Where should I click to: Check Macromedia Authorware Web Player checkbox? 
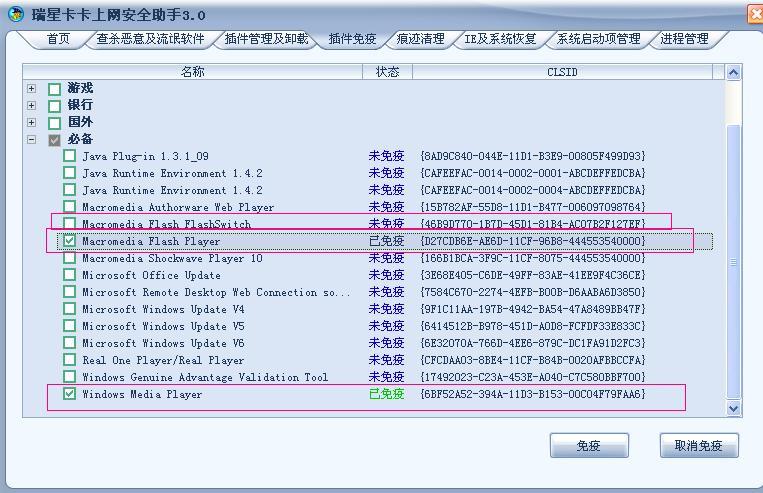[x=70, y=207]
